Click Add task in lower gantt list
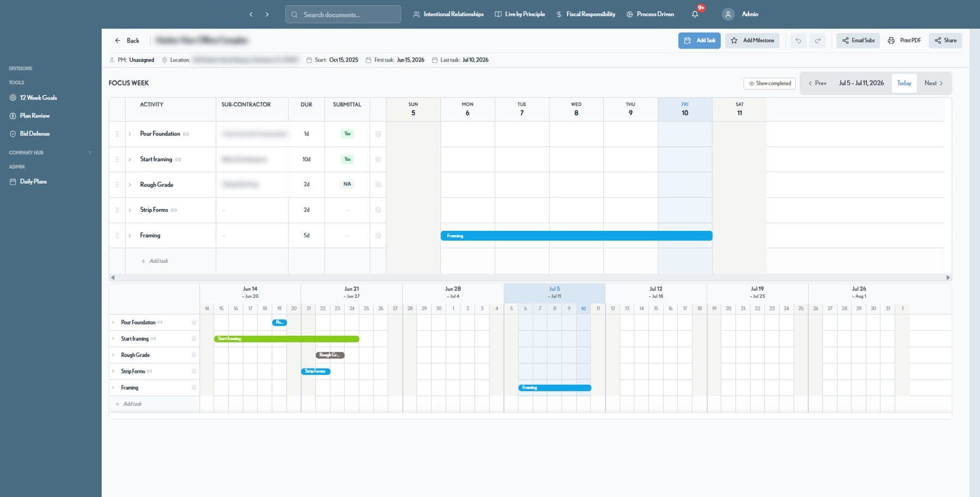The width and height of the screenshot is (980, 497). pyautogui.click(x=128, y=404)
